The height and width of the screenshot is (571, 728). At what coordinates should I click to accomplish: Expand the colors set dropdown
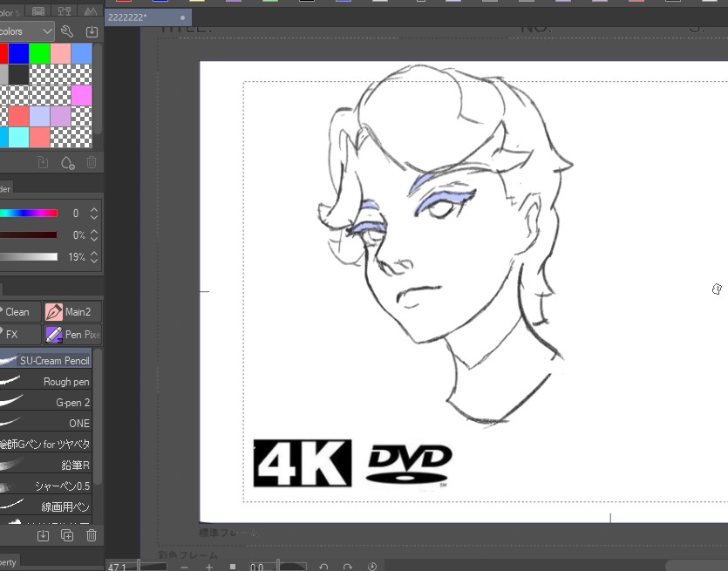tap(26, 31)
